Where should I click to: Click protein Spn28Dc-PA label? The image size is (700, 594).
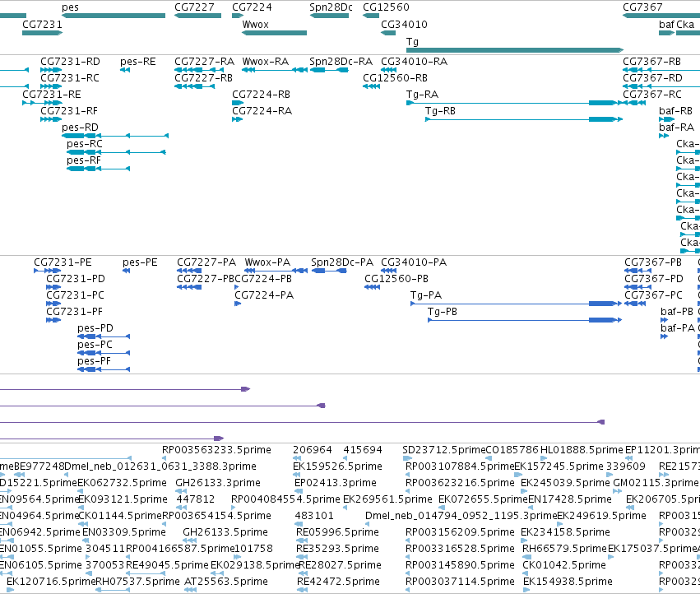click(x=342, y=262)
